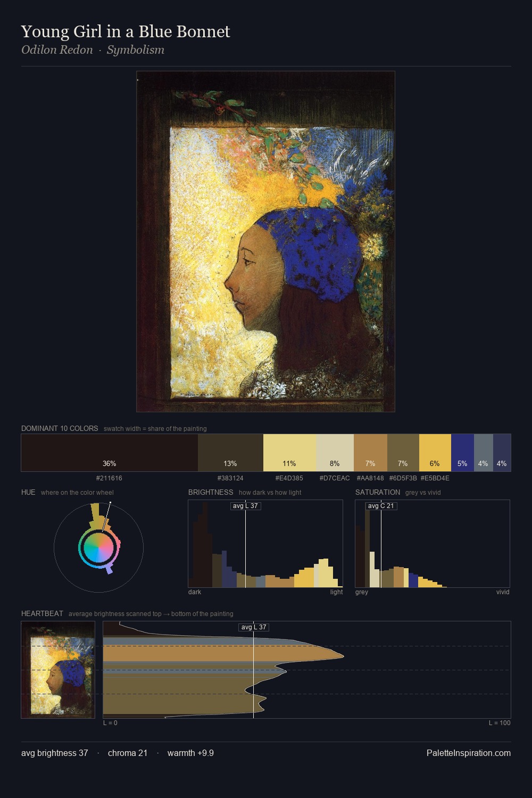
Task: Click the 'BRIGHTNESS' section heading
Action: [x=211, y=492]
